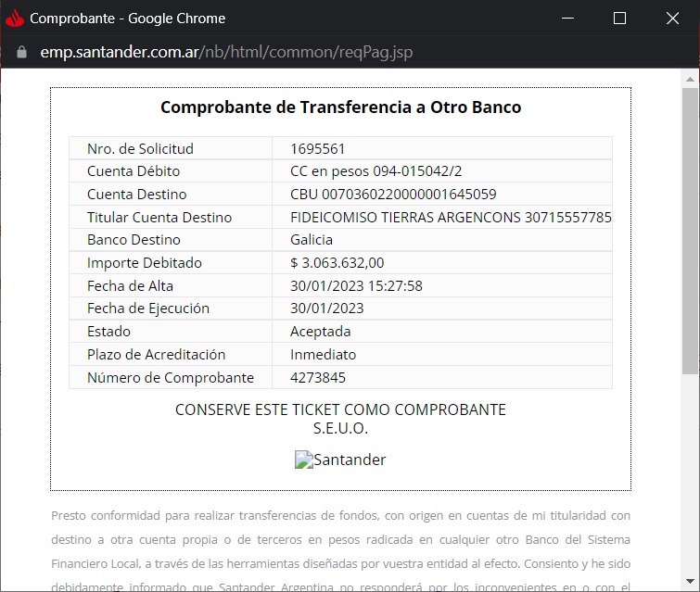Click the scrollbar up arrow
700x592 pixels.
690,79
